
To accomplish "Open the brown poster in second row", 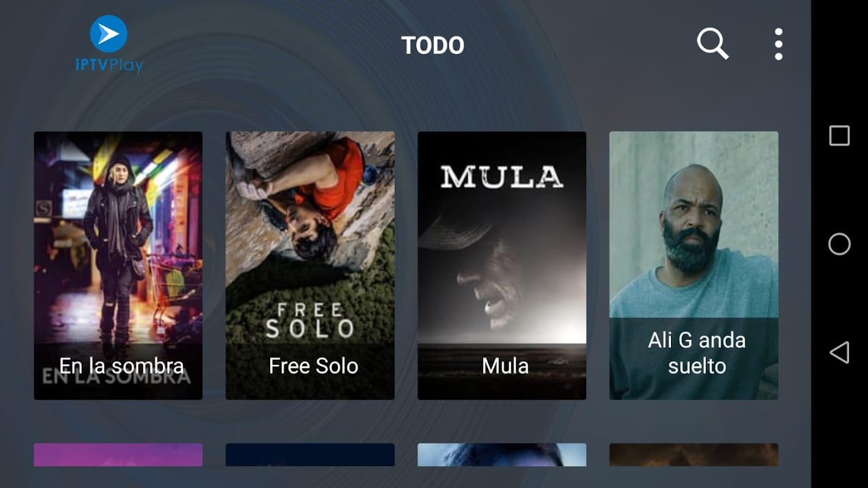I will [x=694, y=455].
